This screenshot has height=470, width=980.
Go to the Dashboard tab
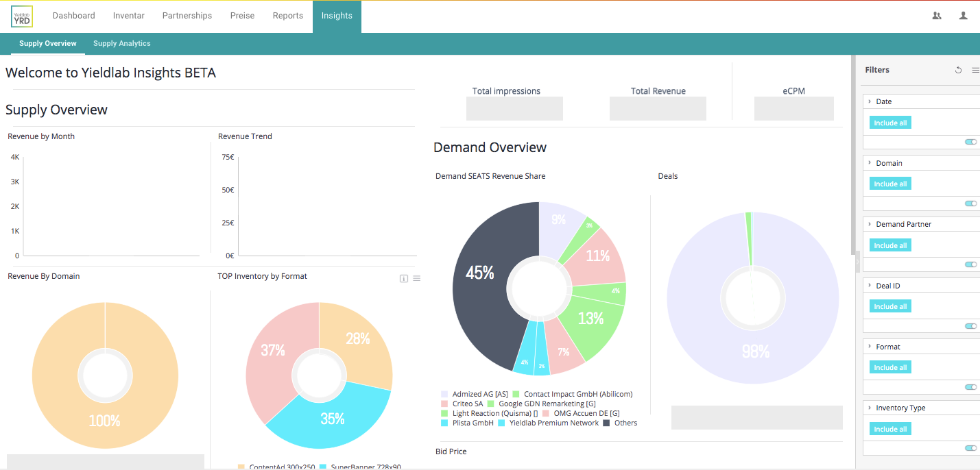coord(74,16)
